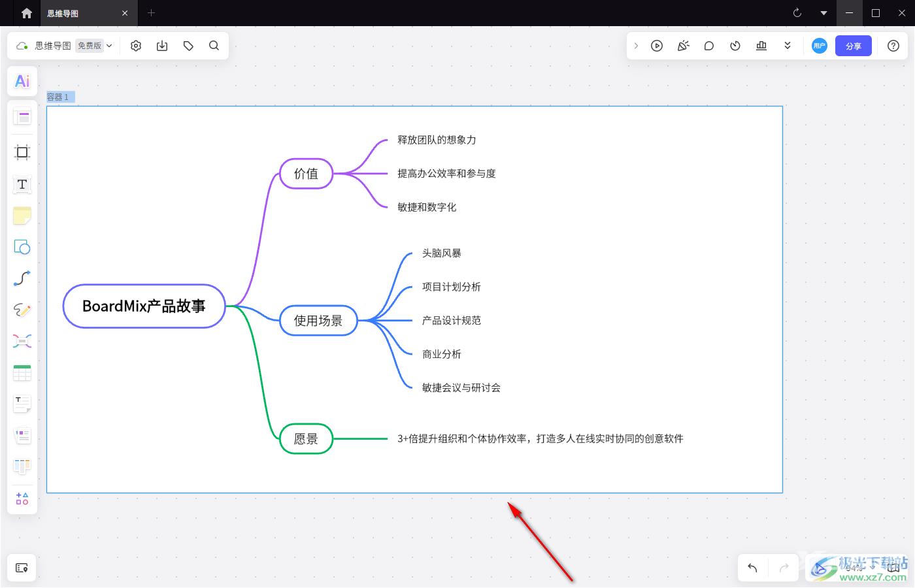
Task: Select the 产品设计规范 leaf
Action: click(x=452, y=320)
